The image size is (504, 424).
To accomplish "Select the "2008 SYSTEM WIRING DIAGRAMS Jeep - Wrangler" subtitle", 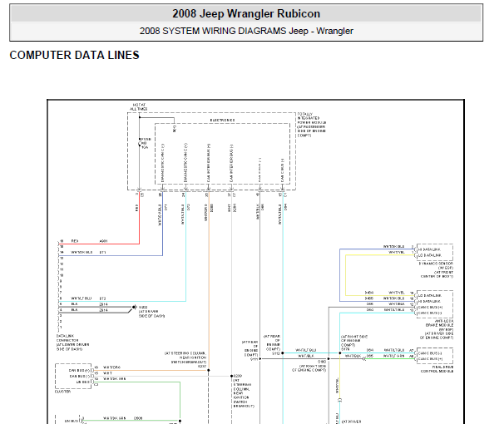I will (246, 31).
